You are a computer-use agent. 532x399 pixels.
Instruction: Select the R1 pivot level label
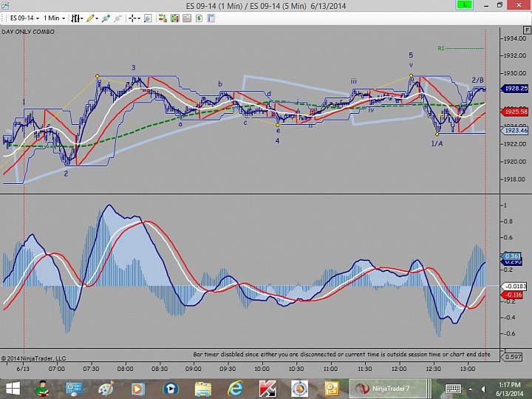pos(440,49)
